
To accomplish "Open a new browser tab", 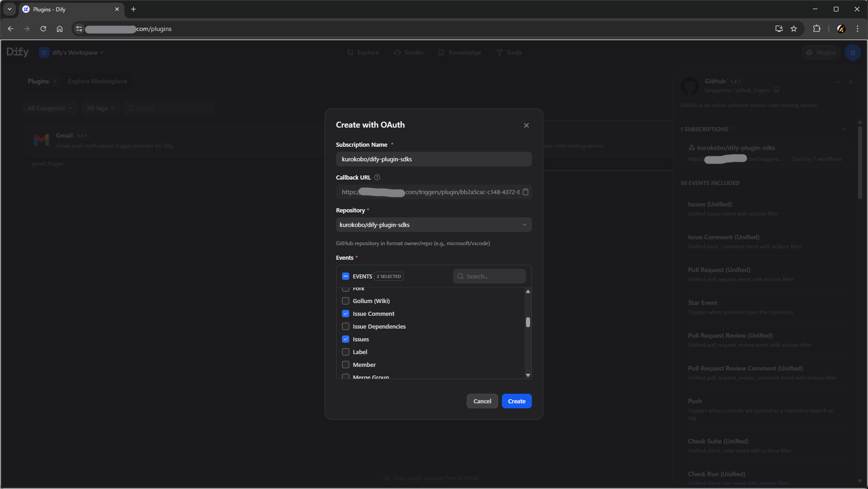I will point(133,9).
